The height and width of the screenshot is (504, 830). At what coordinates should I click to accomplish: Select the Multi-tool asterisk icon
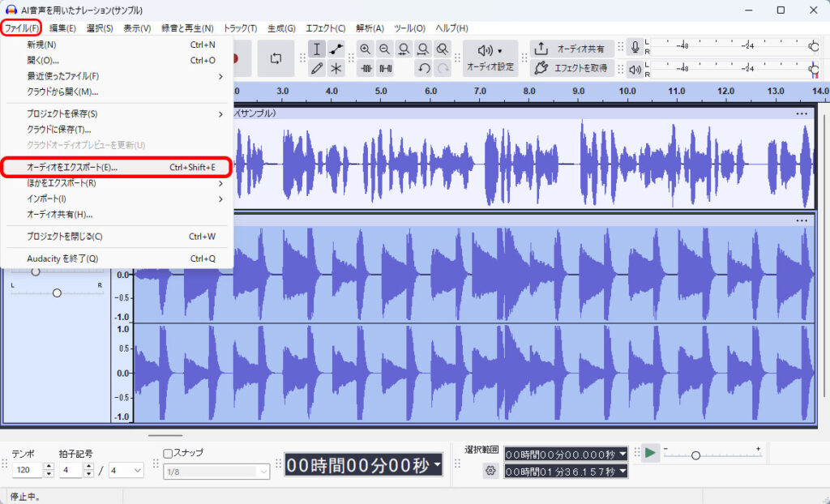(336, 68)
